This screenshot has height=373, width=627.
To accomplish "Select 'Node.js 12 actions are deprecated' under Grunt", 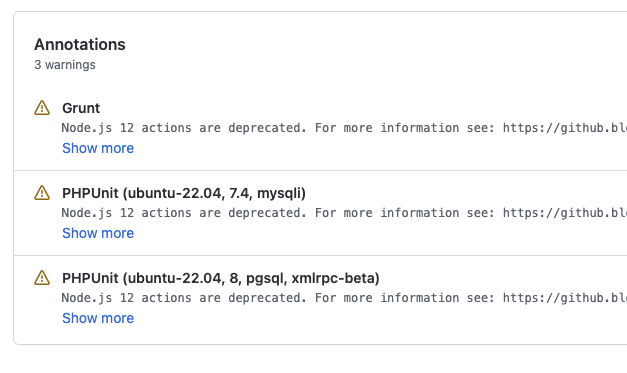I will point(184,128).
